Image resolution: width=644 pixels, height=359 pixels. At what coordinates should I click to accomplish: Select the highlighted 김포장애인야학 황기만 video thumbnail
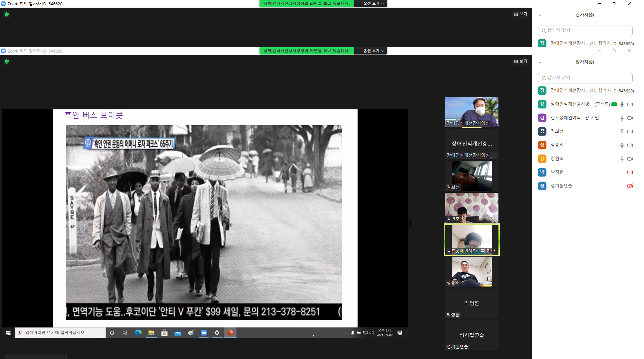pos(472,240)
